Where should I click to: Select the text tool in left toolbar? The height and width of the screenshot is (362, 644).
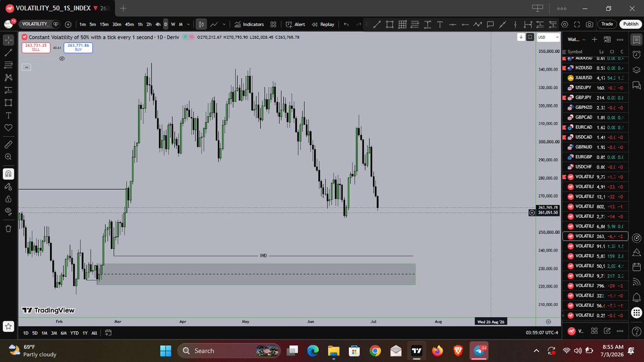tap(8, 115)
